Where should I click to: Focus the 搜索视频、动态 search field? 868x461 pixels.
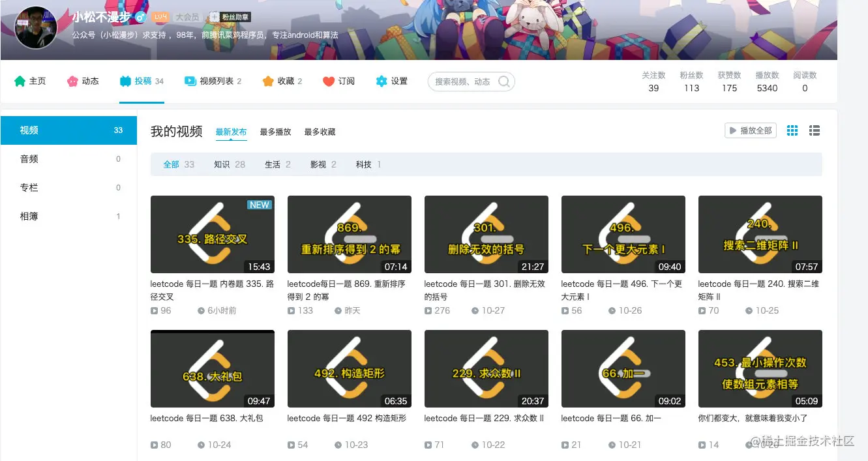coord(471,82)
